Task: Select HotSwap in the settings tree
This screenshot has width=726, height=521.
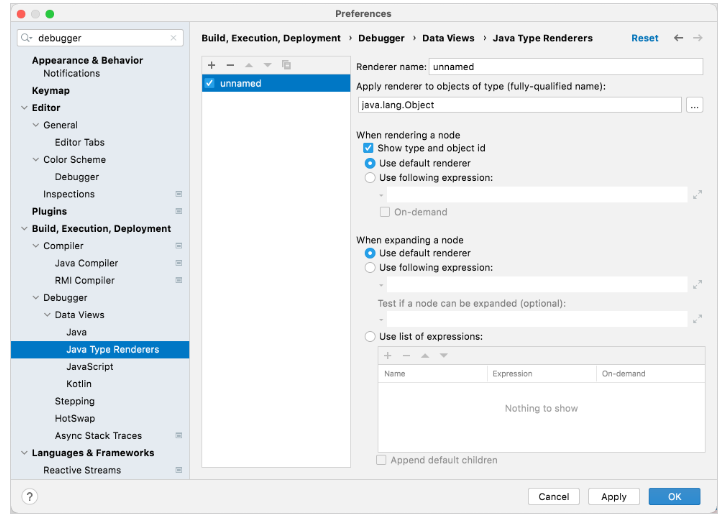Action: (75, 419)
